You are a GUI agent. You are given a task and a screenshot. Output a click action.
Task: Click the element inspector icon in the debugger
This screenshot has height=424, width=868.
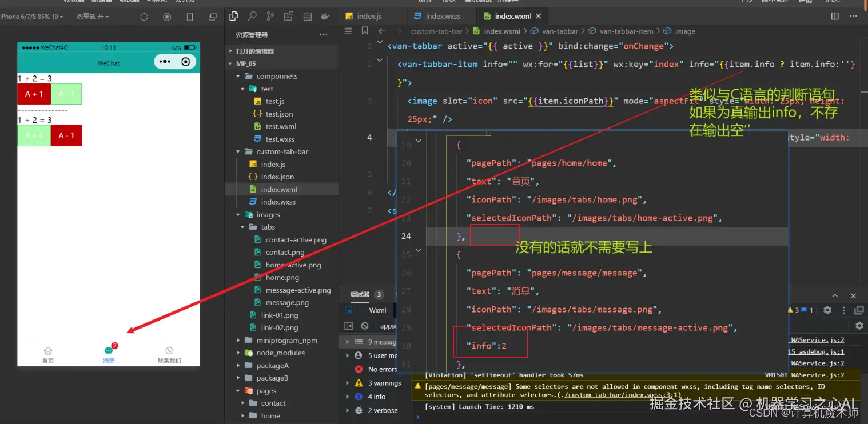(349, 310)
